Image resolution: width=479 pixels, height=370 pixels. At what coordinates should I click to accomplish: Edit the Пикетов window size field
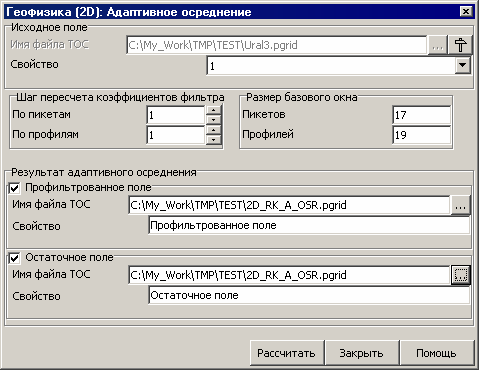(x=421, y=115)
